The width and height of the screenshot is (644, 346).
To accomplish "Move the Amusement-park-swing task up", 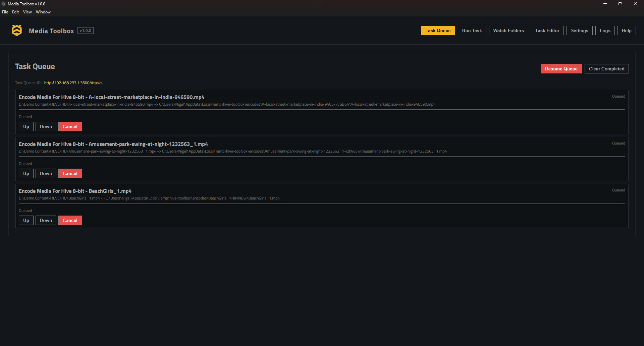I will [x=26, y=173].
